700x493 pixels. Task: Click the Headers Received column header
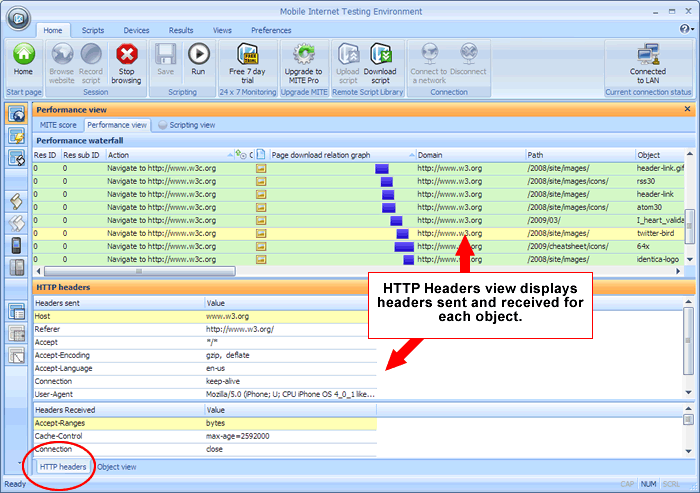(x=119, y=409)
